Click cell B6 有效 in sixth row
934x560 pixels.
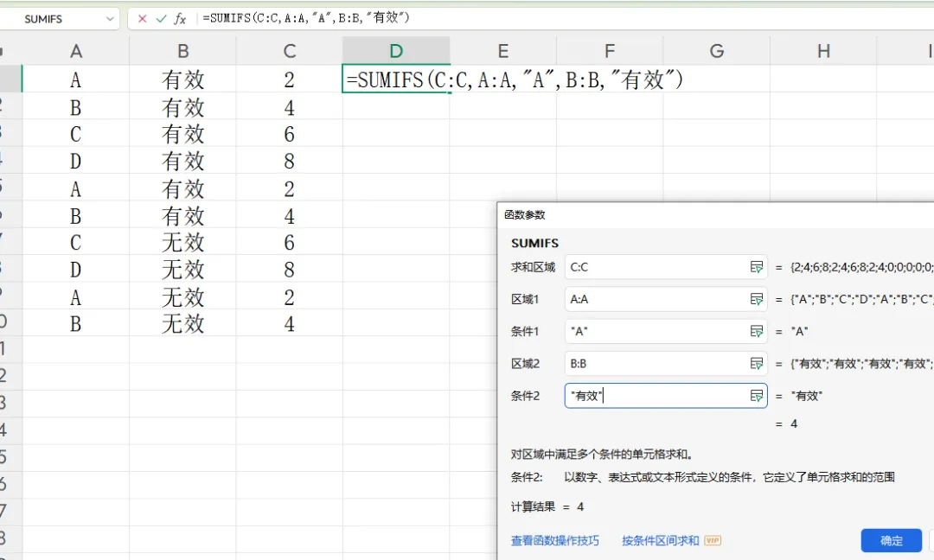182,215
